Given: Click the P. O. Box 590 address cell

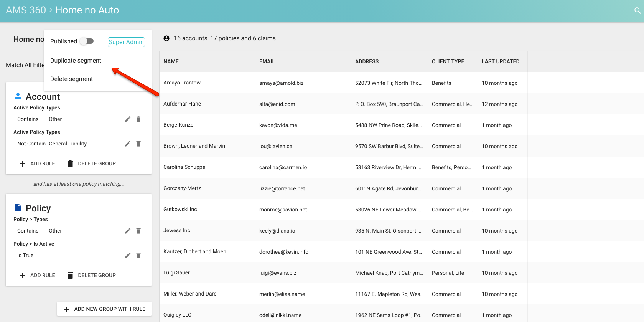Looking at the screenshot, I should (389, 104).
